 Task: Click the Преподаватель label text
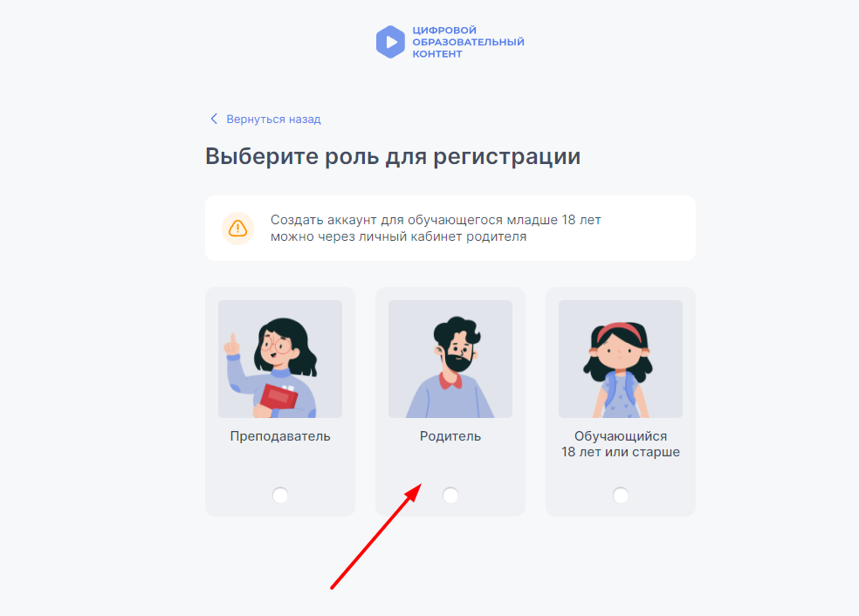pos(280,436)
